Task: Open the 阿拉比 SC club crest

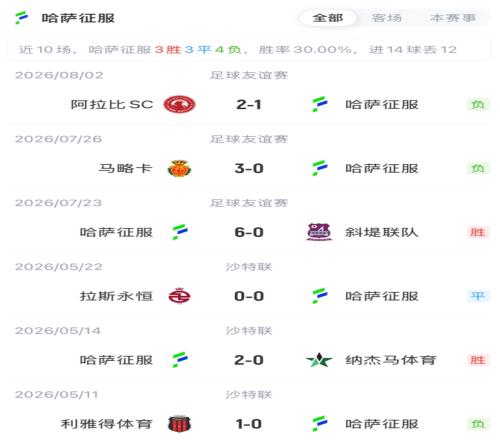Action: (179, 104)
